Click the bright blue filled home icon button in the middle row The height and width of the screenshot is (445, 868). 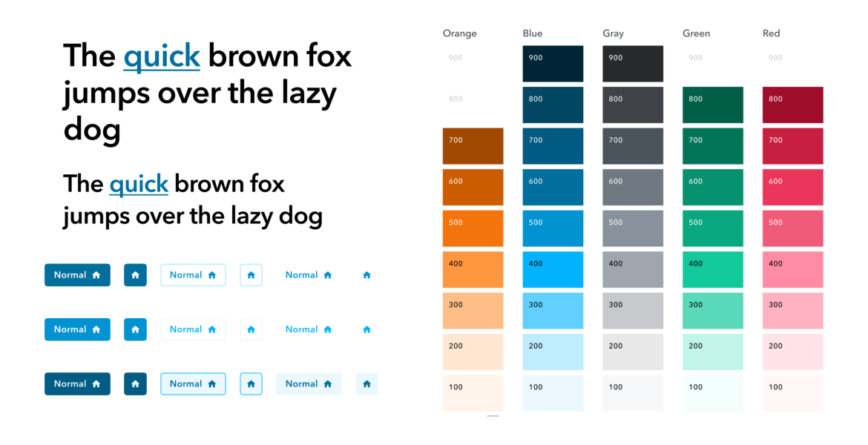135,329
